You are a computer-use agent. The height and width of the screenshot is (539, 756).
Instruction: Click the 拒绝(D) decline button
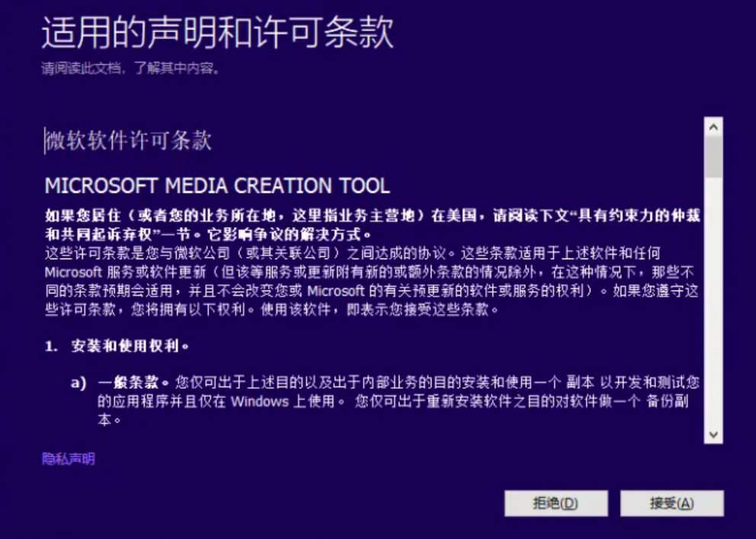tap(556, 503)
